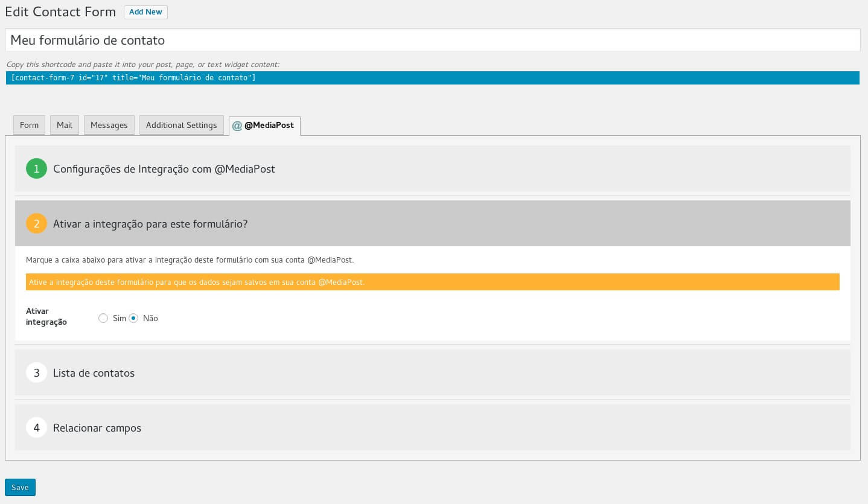Viewport: 868px width, 504px height.
Task: Switch to the Form tab
Action: coord(29,125)
